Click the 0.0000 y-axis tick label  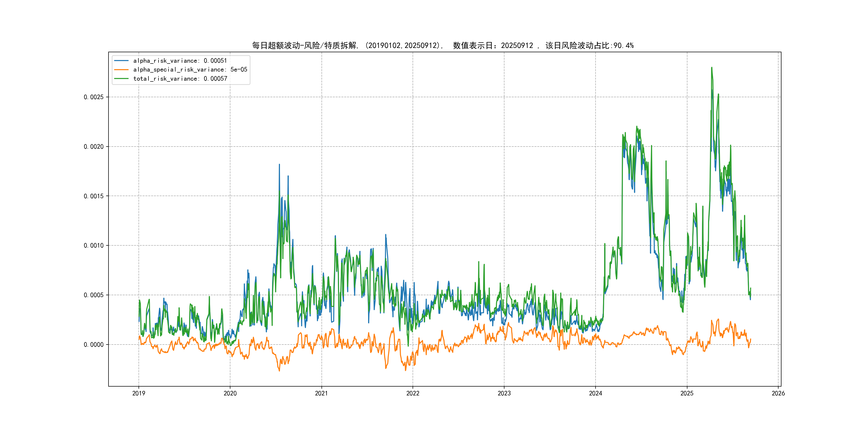pyautogui.click(x=93, y=344)
